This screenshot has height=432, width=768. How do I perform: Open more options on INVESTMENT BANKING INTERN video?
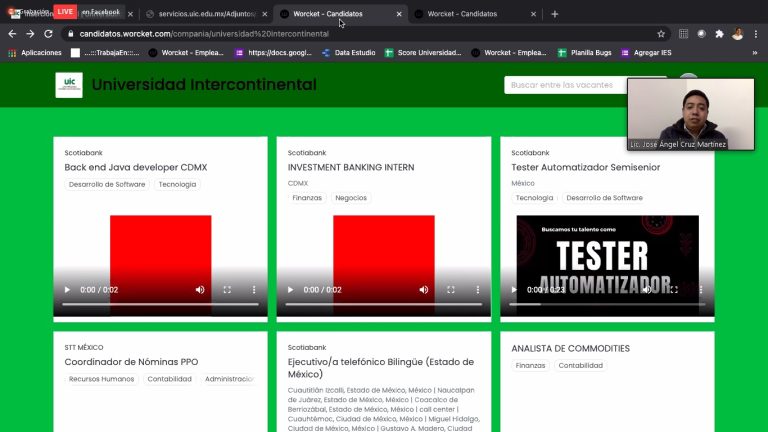click(478, 289)
